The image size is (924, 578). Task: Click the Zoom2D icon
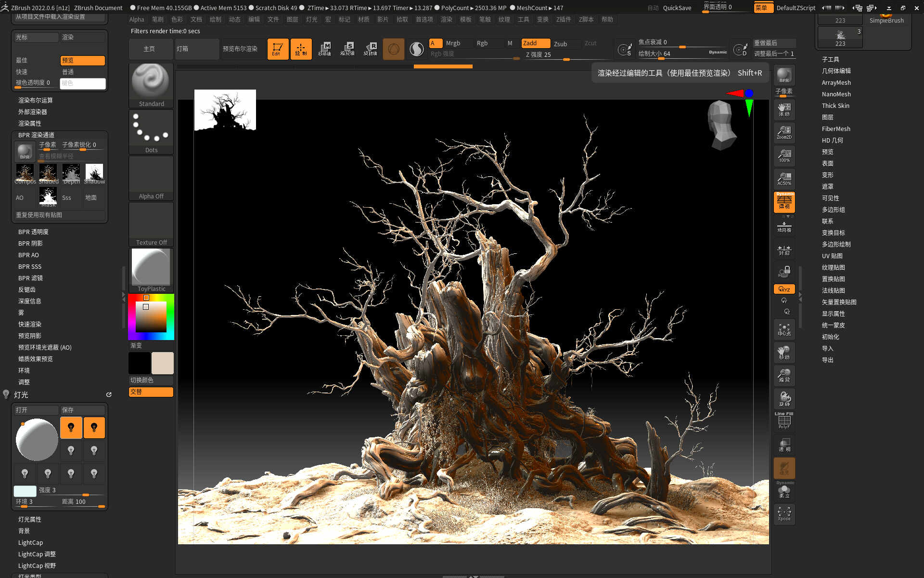coord(784,132)
